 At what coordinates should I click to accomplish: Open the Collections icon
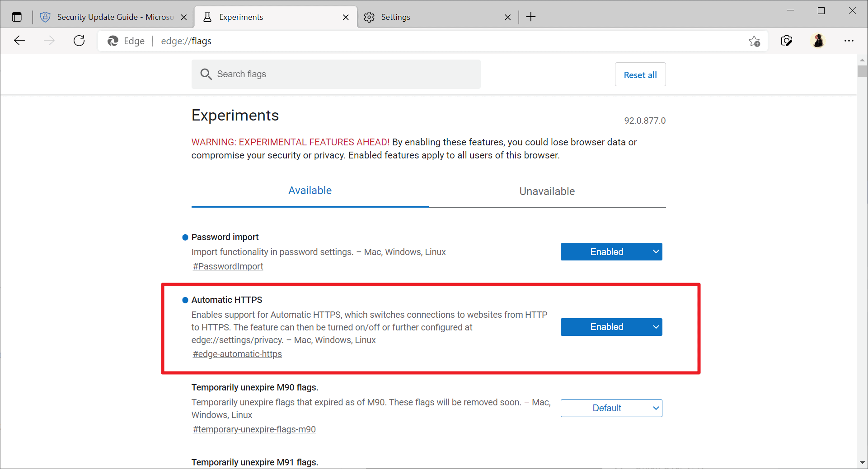click(787, 41)
